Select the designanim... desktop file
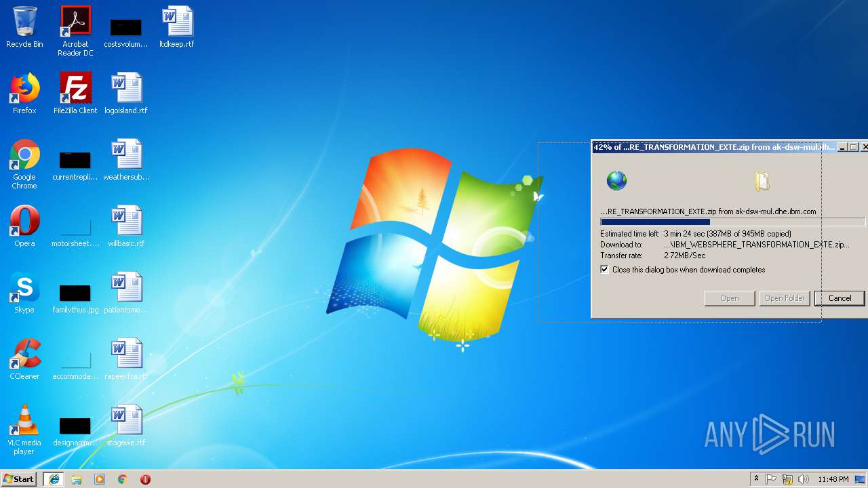Viewport: 868px width, 488px height. click(x=75, y=432)
